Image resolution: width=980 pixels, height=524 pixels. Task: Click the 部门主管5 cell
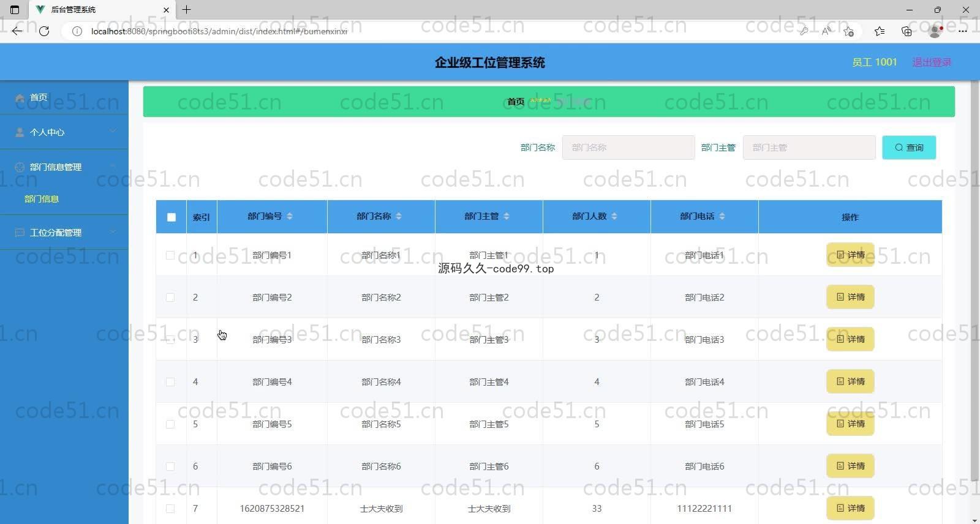(x=489, y=424)
